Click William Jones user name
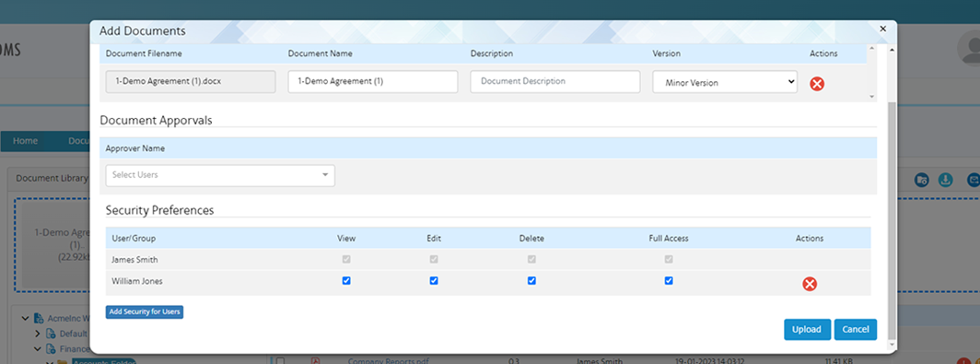This screenshot has width=980, height=364. coord(137,281)
